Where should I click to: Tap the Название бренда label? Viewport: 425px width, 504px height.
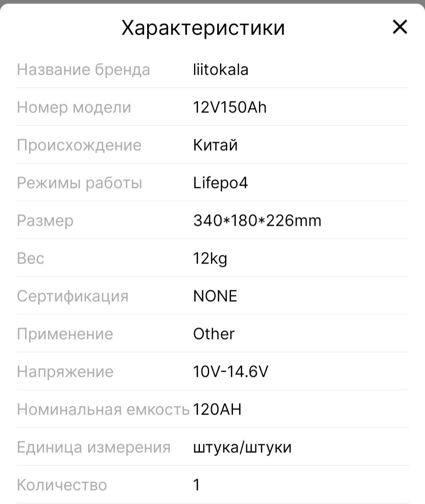pyautogui.click(x=83, y=70)
